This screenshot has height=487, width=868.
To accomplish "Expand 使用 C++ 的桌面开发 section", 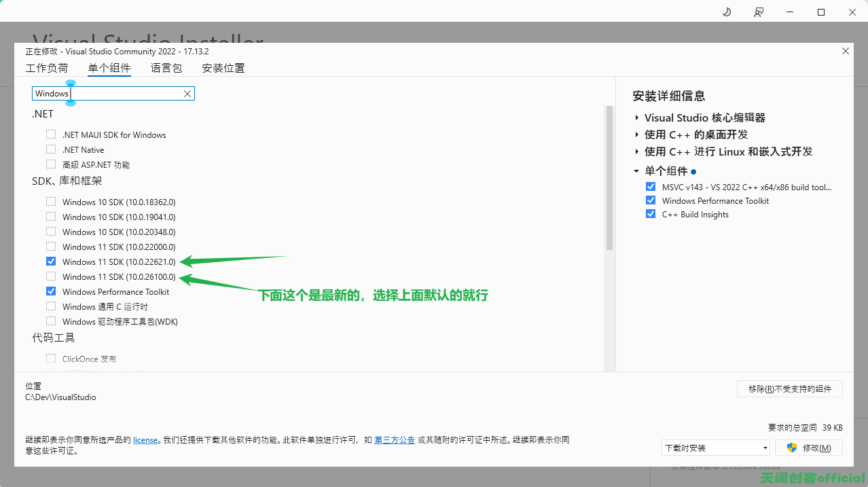I will click(x=636, y=134).
